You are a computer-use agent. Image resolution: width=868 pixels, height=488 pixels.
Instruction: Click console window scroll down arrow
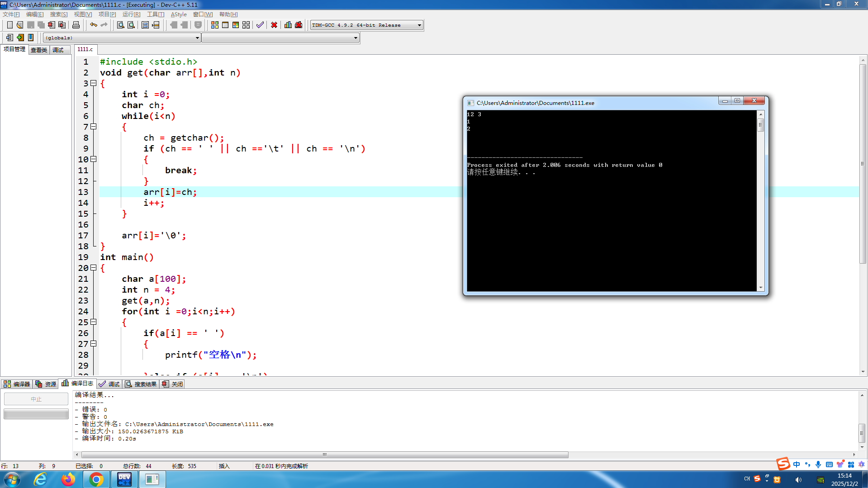coord(761,288)
